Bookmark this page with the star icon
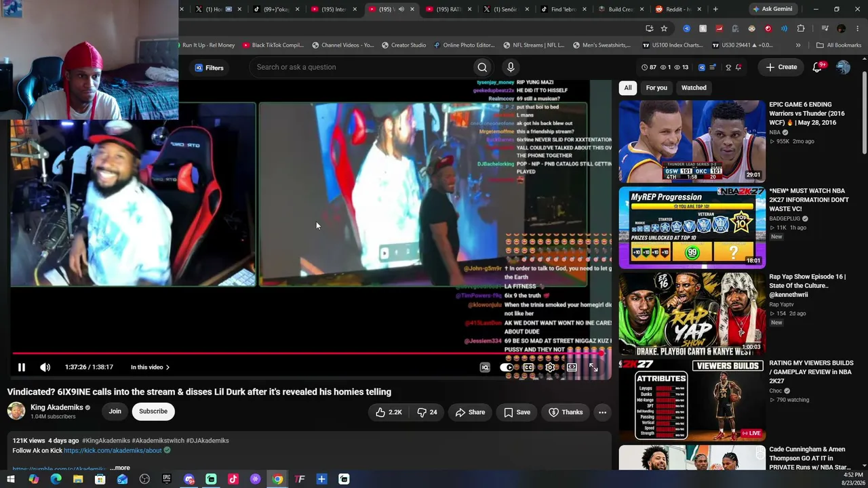Image resolution: width=868 pixels, height=488 pixels. click(664, 28)
